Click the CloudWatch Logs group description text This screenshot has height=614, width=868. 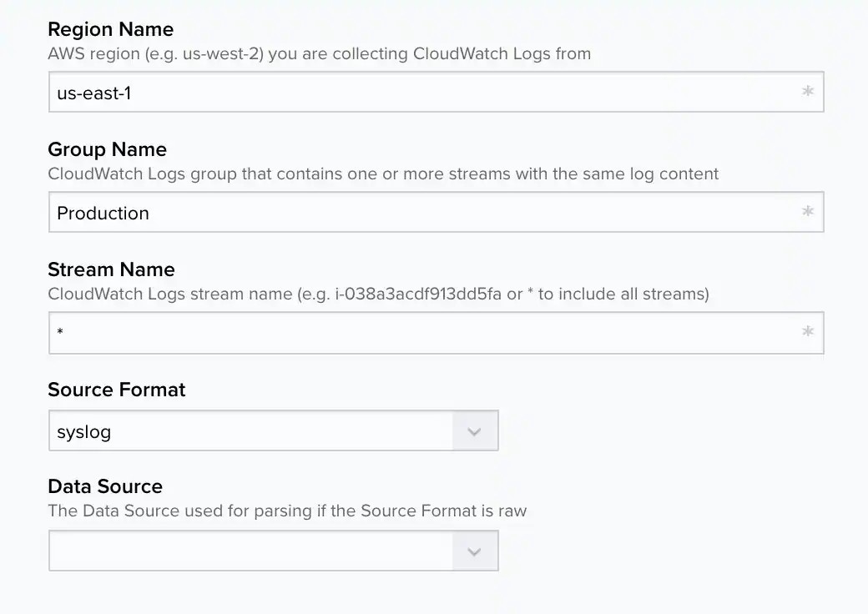tap(383, 174)
